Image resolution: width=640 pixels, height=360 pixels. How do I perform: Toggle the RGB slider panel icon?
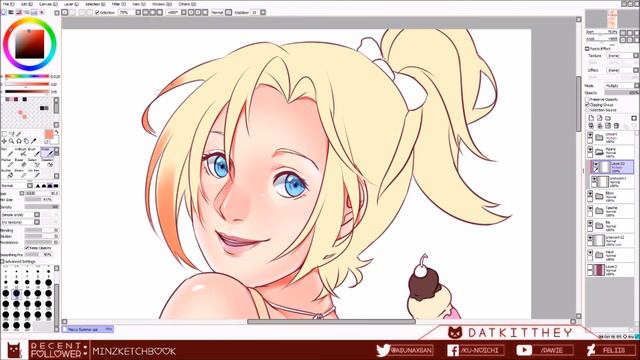(x=11, y=12)
